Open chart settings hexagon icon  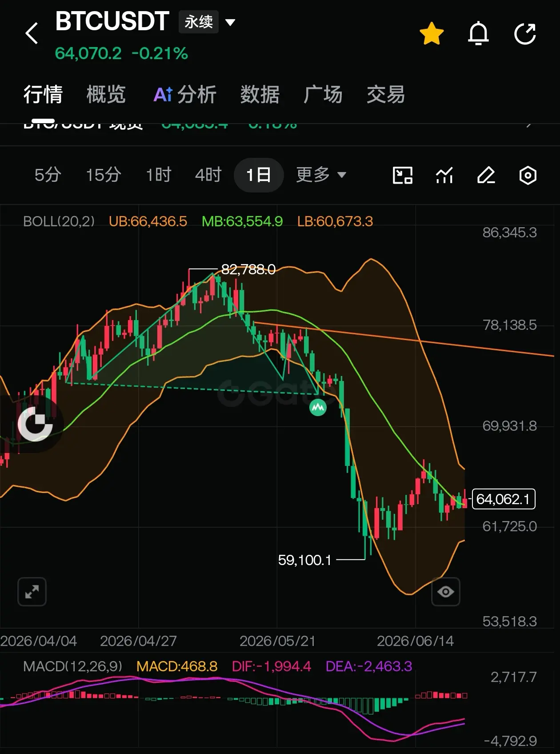pos(528,175)
